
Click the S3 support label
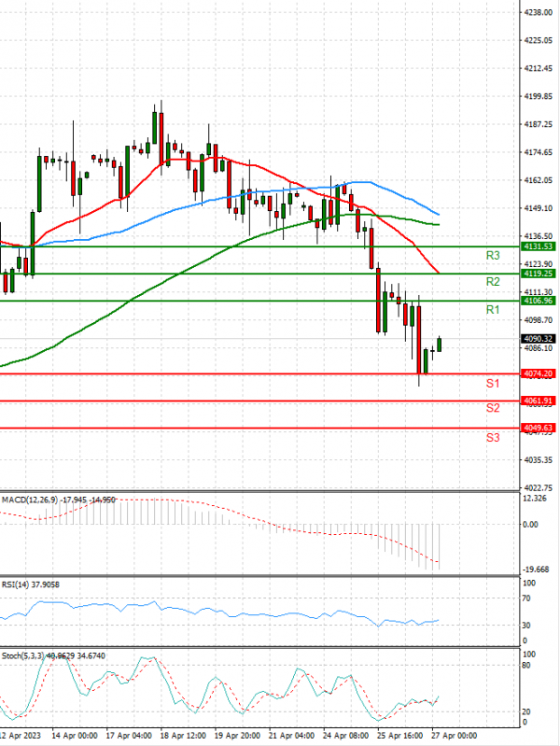[x=493, y=437]
